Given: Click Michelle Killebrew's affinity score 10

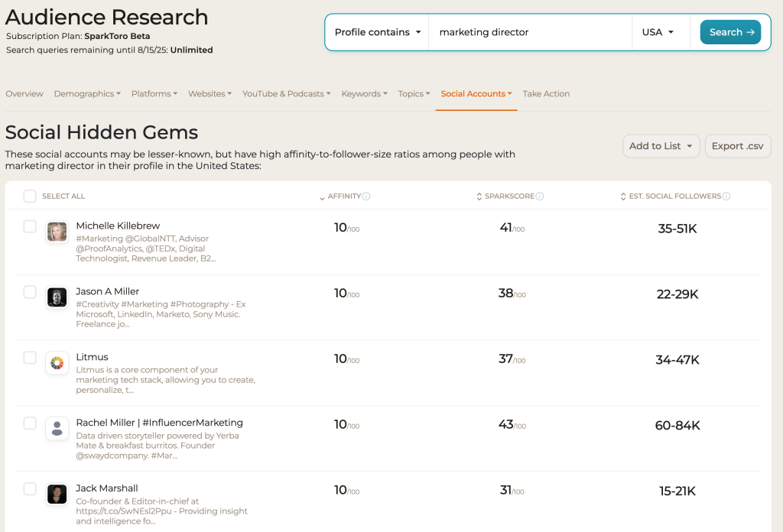Looking at the screenshot, I should click(346, 228).
